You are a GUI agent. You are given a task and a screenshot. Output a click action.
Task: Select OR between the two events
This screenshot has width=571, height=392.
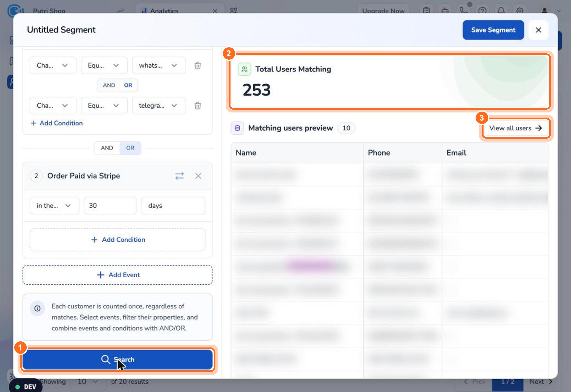(130, 148)
